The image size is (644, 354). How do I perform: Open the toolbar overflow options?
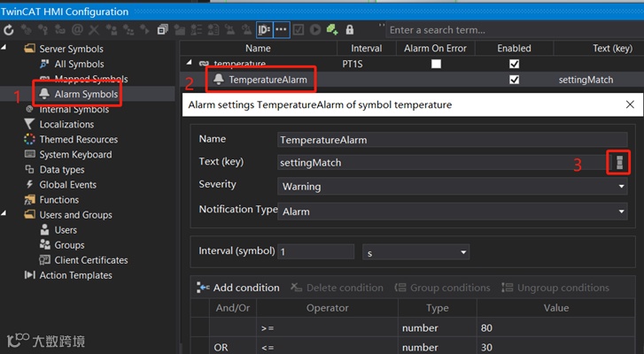[382, 26]
